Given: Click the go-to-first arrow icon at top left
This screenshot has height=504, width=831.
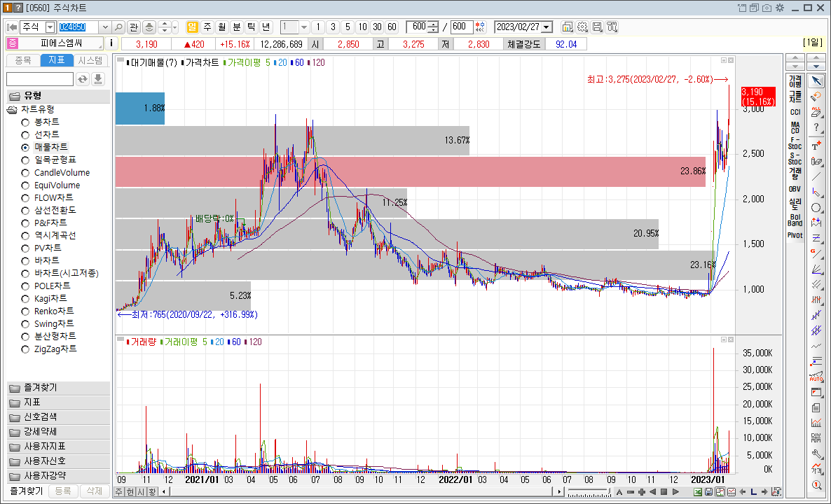Looking at the screenshot, I should point(12,27).
